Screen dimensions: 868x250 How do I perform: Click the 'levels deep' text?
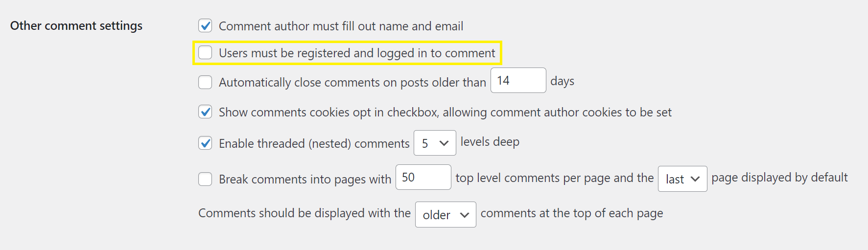coord(490,142)
